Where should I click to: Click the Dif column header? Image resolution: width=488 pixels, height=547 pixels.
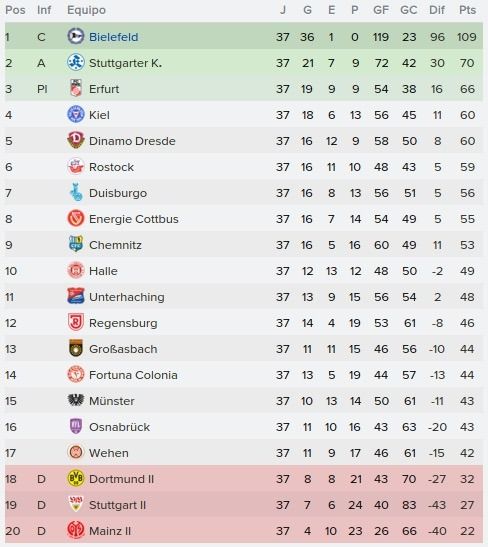tap(437, 10)
